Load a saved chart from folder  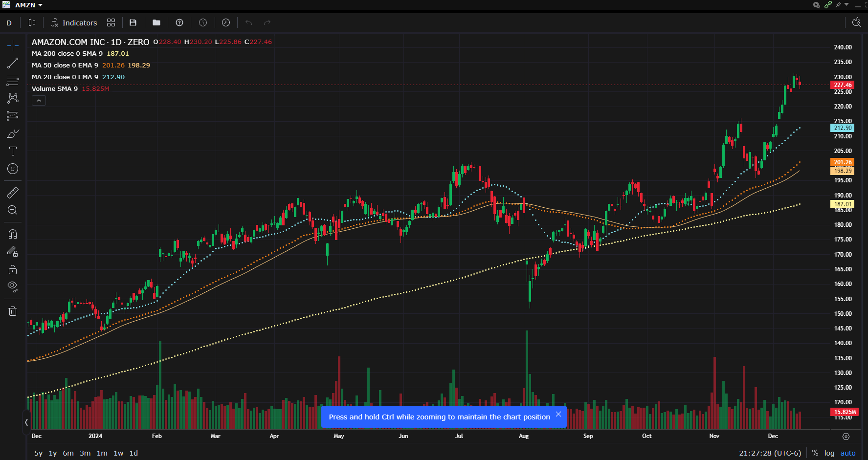coord(156,22)
